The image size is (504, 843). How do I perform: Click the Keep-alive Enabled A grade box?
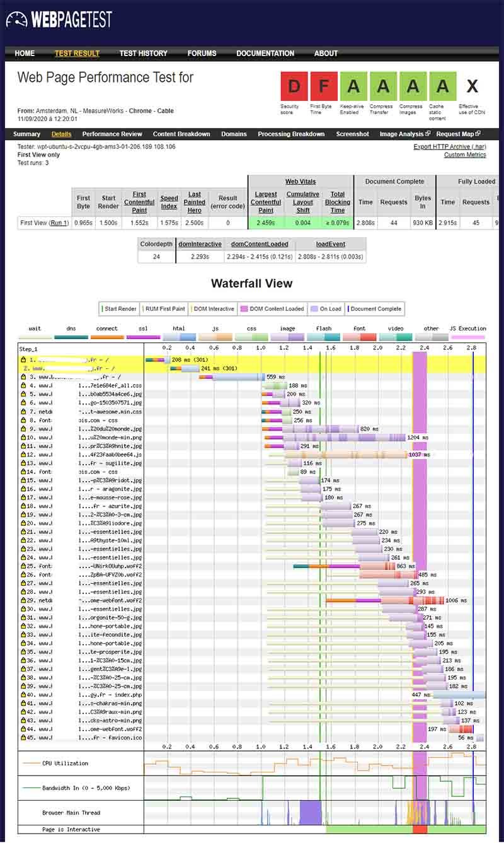[x=353, y=86]
